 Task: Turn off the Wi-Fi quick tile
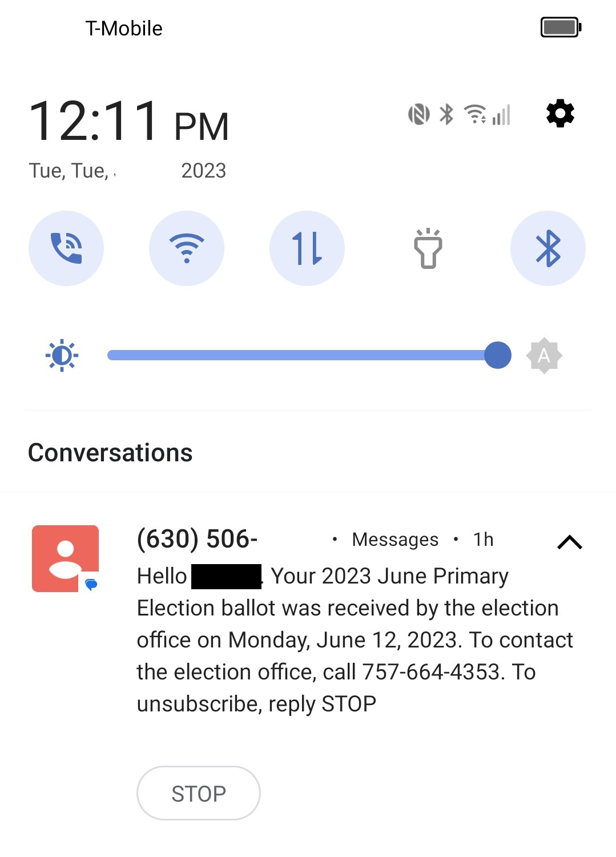[x=187, y=248]
